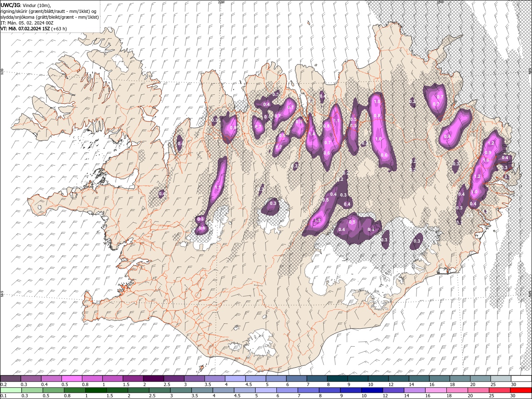Pick the pale green lower swatch starting at 0.1
This screenshot has height=399, width=532.
[11, 390]
